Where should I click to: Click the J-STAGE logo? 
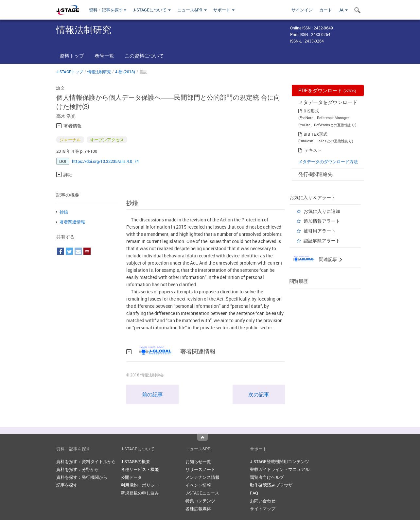tap(68, 10)
